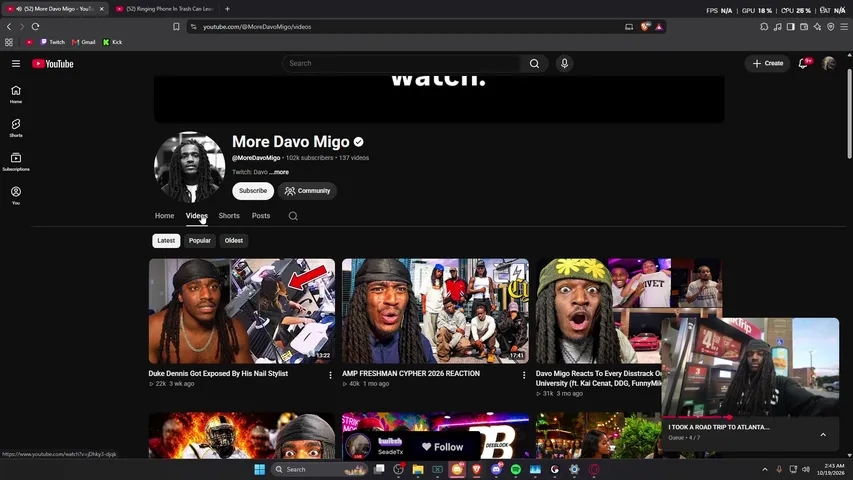853x480 pixels.
Task: Toggle the browser sidebar panel icon
Action: pos(790,27)
